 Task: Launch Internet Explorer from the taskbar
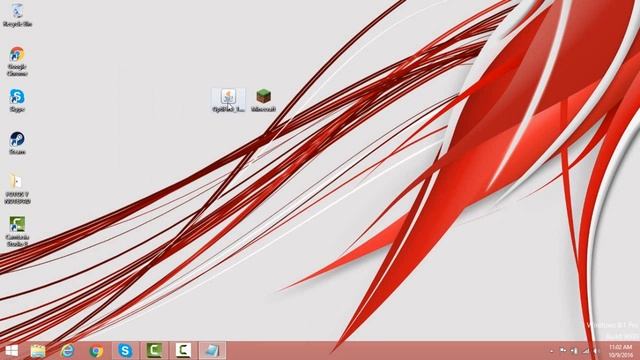pyautogui.click(x=67, y=351)
